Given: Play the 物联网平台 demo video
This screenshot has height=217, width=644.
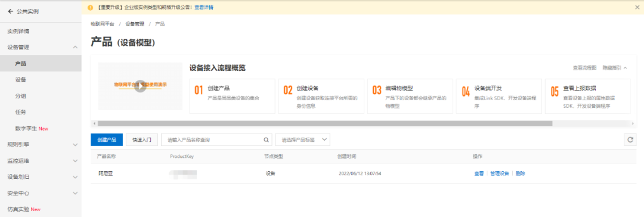Looking at the screenshot, I should (141, 86).
